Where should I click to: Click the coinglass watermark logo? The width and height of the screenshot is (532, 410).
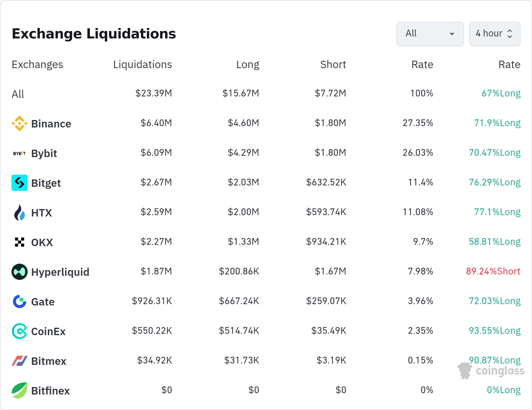(491, 371)
